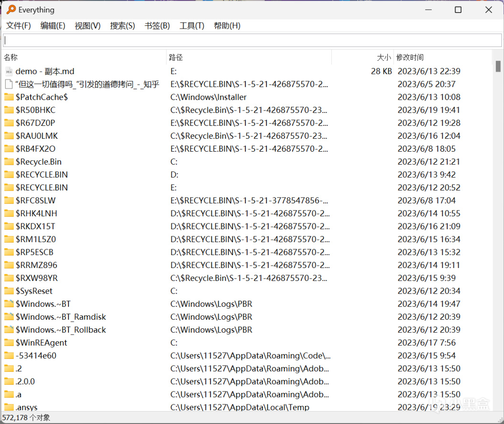
Task: Focus the Everything search box
Action: [x=252, y=40]
